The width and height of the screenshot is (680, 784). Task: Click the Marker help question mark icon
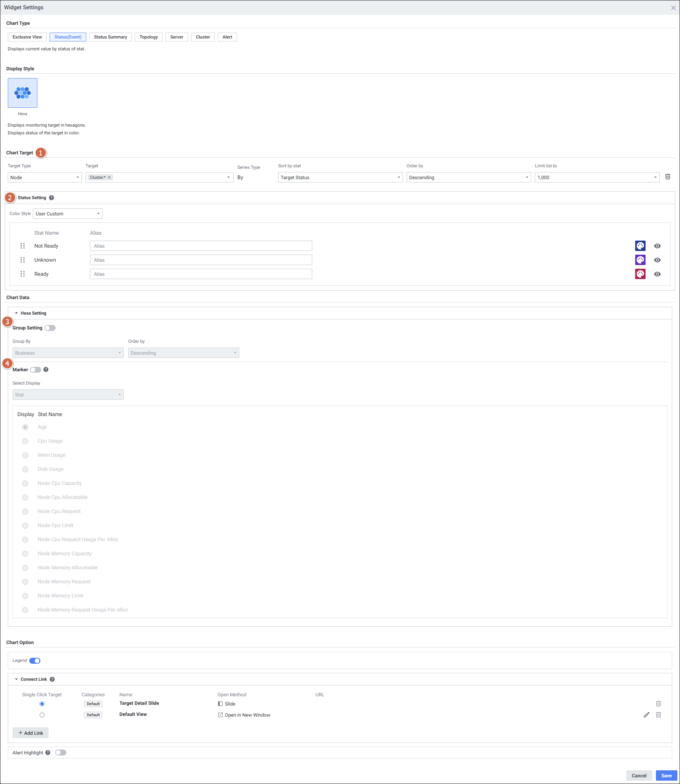(x=46, y=369)
